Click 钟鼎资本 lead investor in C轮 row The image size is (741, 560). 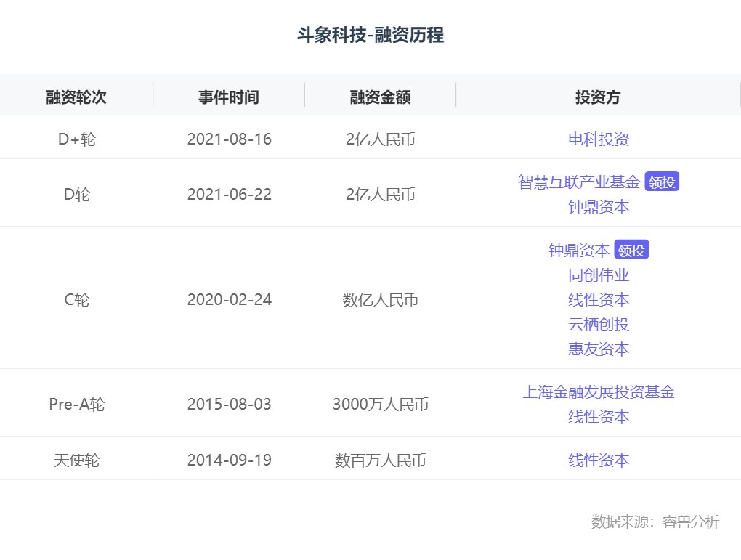coord(579,250)
